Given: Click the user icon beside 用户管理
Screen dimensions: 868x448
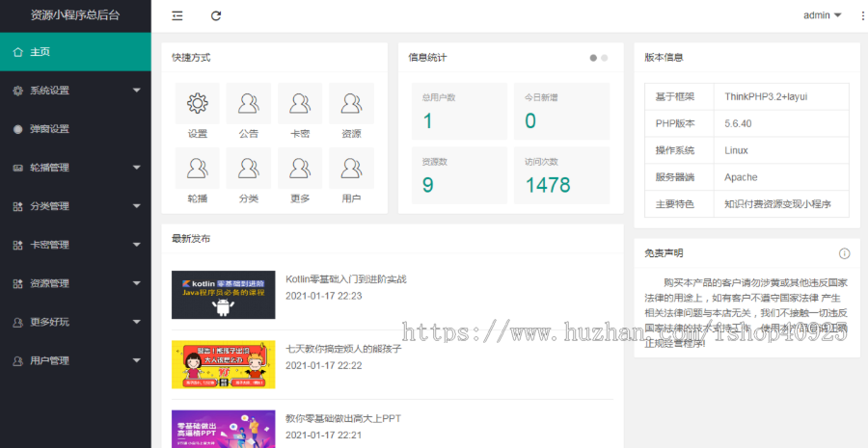Looking at the screenshot, I should pos(17,361).
